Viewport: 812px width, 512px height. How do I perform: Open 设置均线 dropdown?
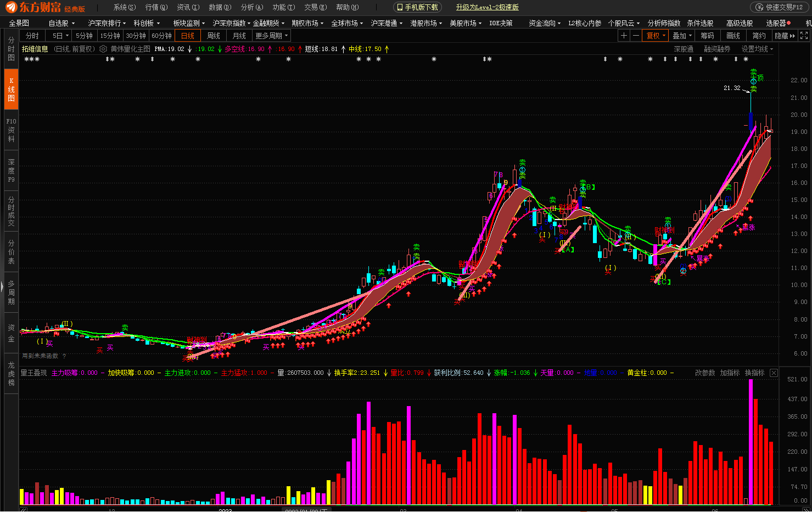[x=757, y=49]
